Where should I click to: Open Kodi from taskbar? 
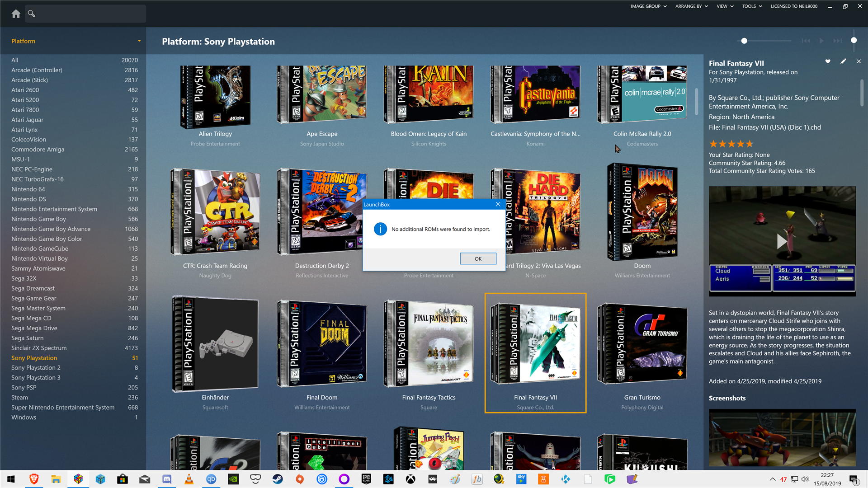566,479
